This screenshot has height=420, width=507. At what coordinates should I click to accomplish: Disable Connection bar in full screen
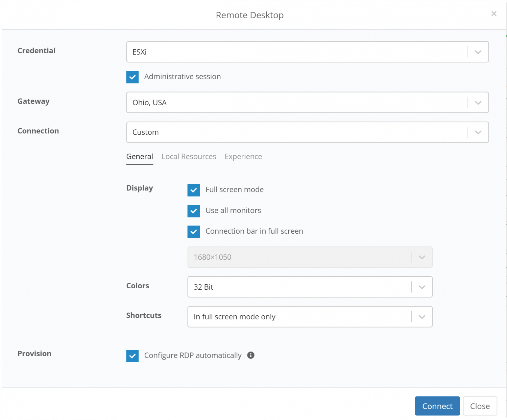(x=193, y=232)
